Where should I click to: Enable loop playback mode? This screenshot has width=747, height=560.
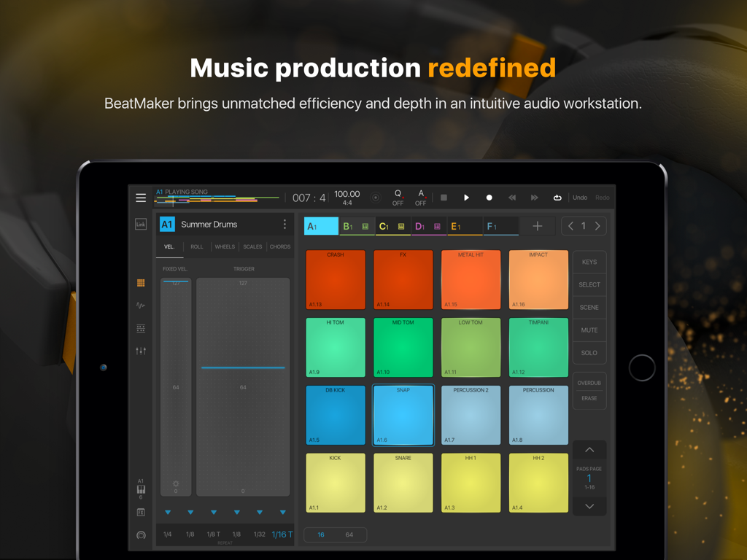click(x=557, y=197)
